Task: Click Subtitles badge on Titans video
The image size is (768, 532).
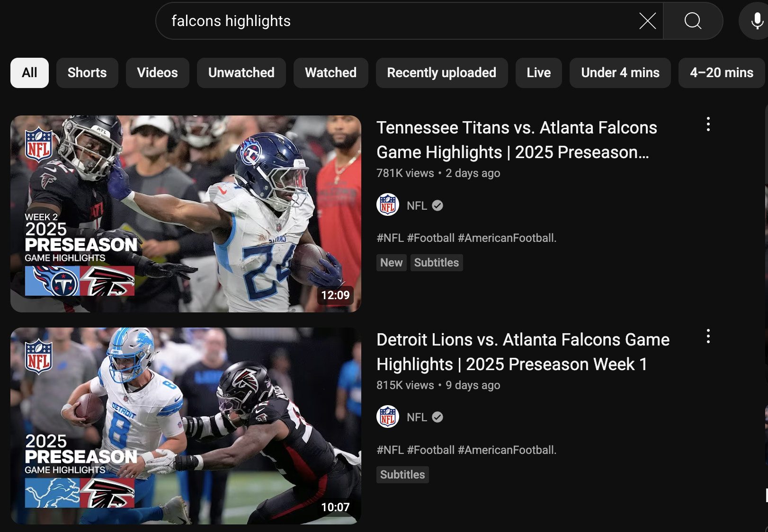Action: point(437,263)
